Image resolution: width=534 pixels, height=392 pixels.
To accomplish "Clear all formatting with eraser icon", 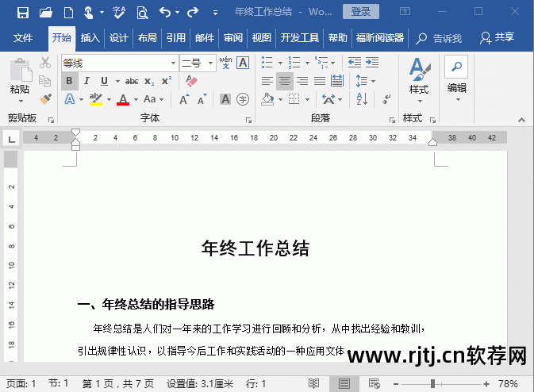I will [x=191, y=81].
